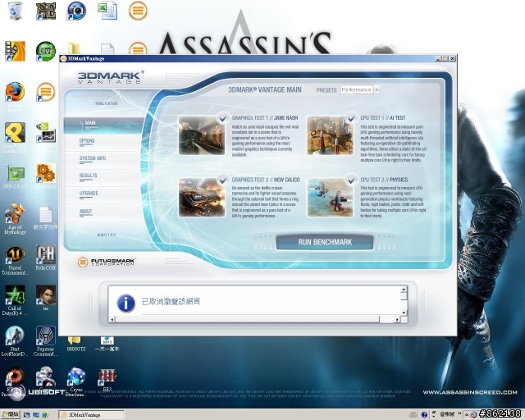Click the RUN BENCHMARK button
Viewport: 525px width, 420px height.
[x=325, y=242]
